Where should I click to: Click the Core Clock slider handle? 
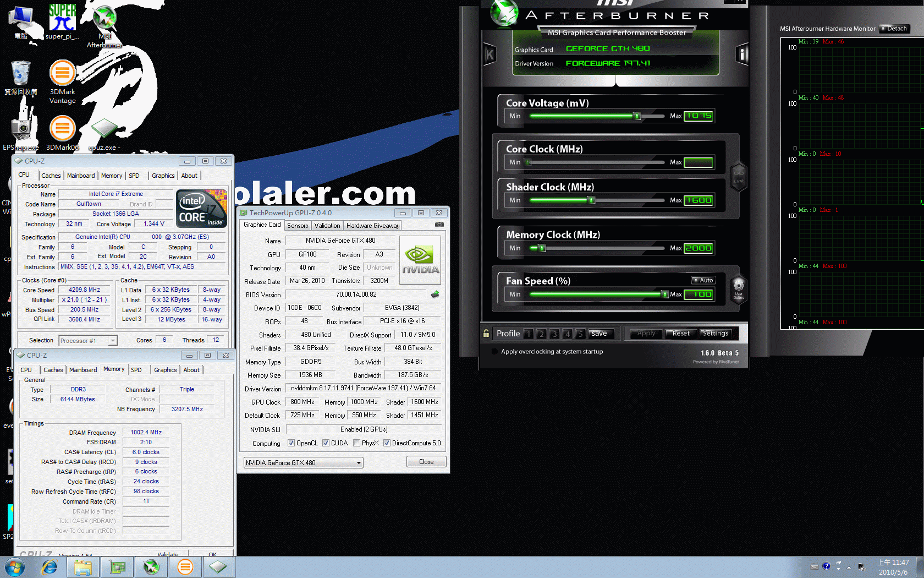click(529, 162)
